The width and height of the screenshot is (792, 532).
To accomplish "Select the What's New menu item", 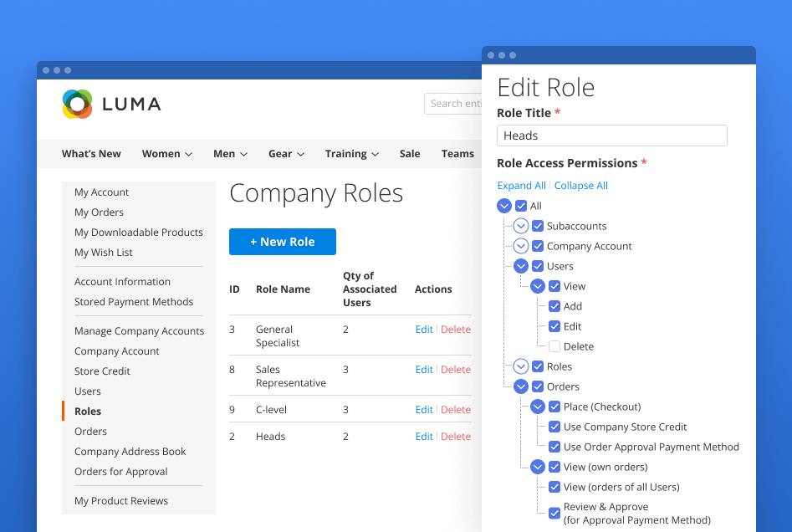I will [x=90, y=154].
